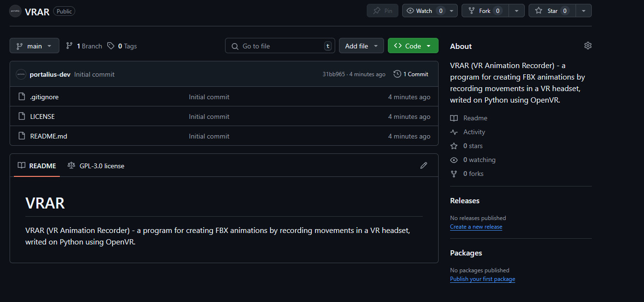
Task: Open the Add file dropdown
Action: [x=361, y=46]
